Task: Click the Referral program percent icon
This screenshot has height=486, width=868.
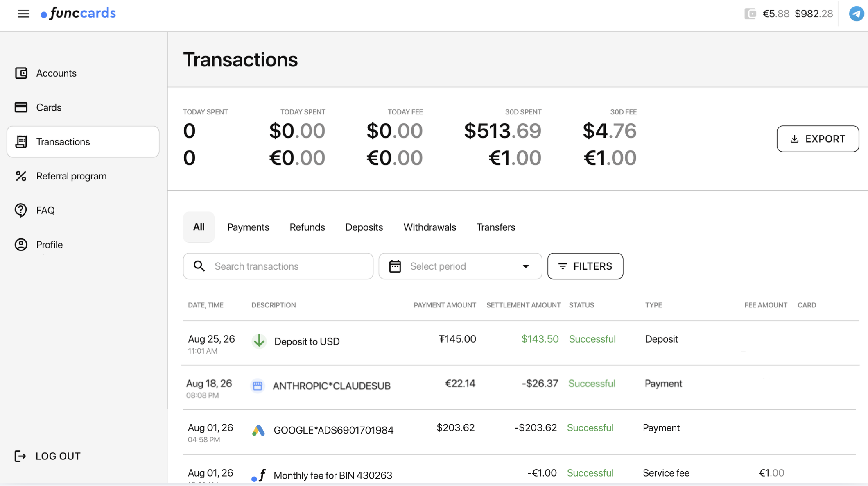Action: (x=21, y=176)
